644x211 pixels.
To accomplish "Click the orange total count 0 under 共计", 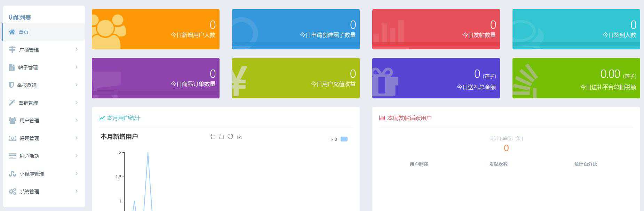I will coord(506,148).
